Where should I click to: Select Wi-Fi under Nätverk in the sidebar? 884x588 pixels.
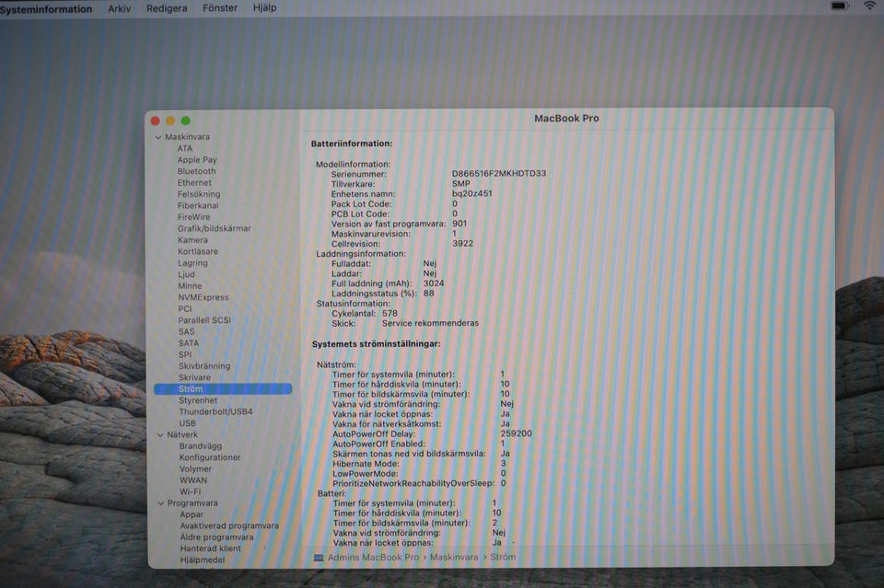coord(190,491)
